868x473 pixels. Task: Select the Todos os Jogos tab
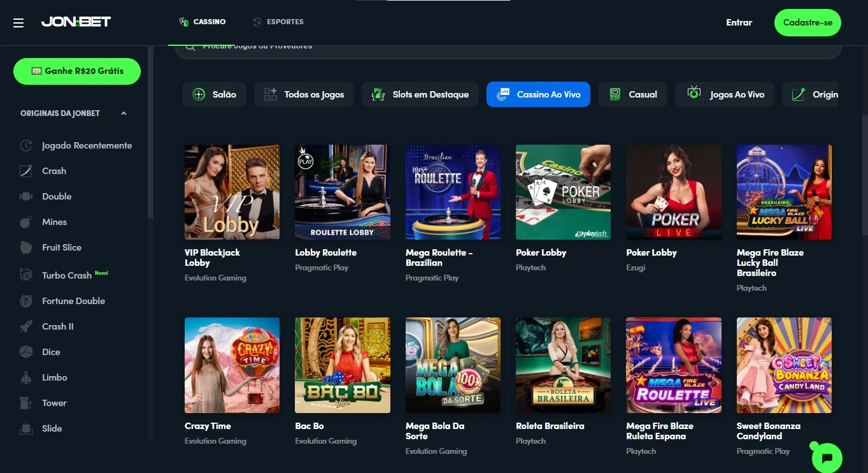(304, 94)
